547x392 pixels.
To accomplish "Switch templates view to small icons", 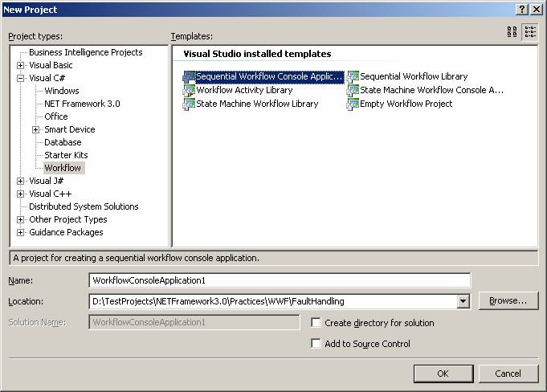I will (529, 32).
